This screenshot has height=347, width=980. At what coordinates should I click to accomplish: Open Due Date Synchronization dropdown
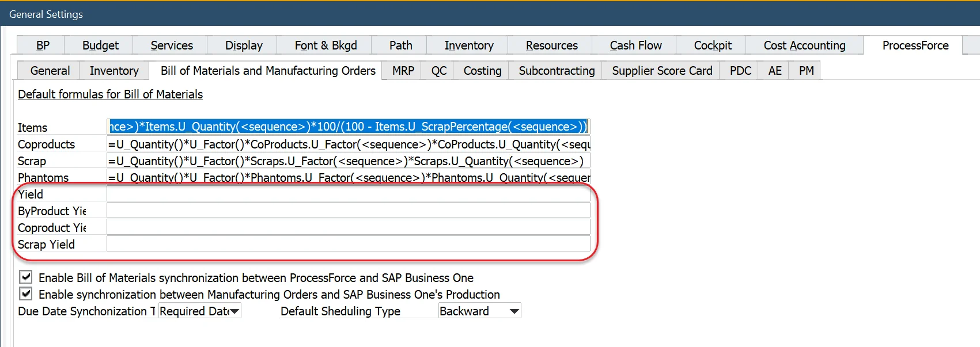[x=234, y=311]
